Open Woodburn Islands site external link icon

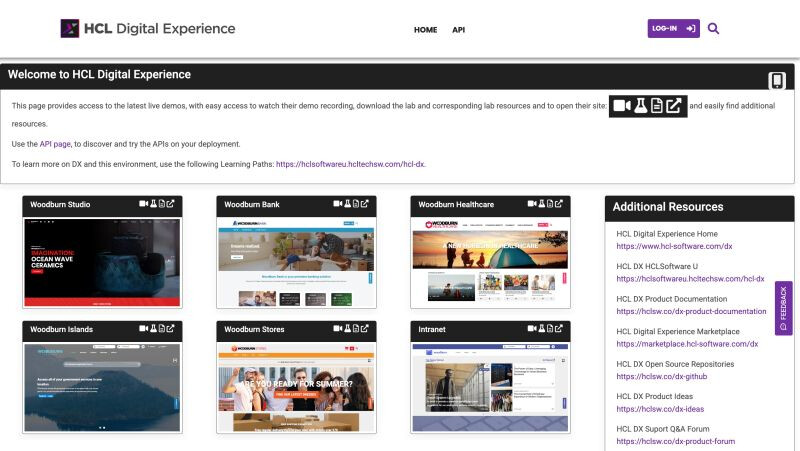coord(170,329)
